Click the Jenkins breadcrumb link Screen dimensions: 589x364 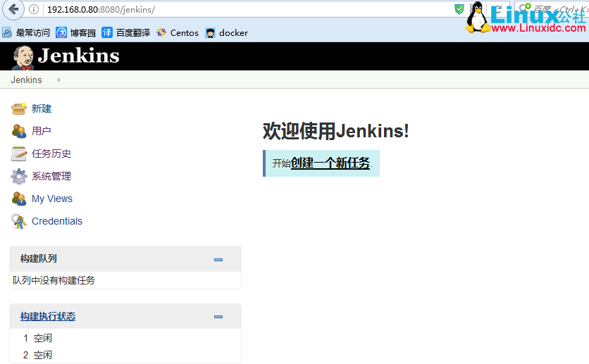[26, 80]
